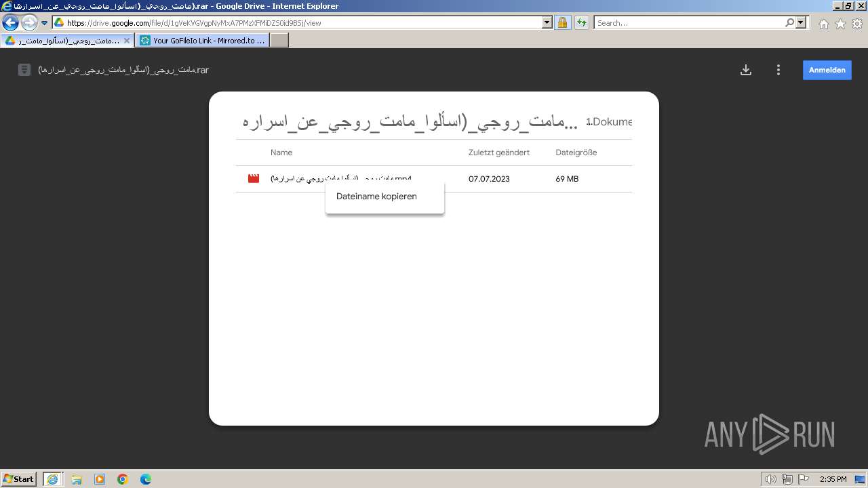Click the Home icon in browser toolbar

point(823,24)
